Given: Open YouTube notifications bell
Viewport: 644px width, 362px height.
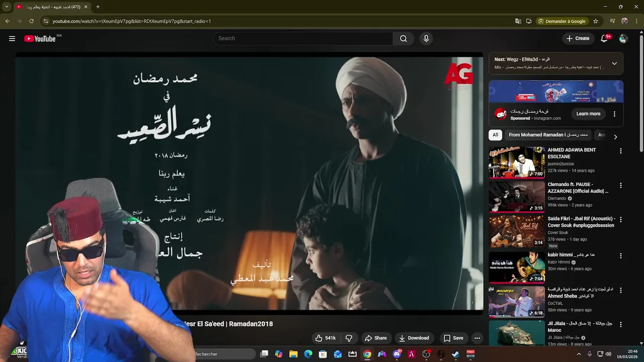Looking at the screenshot, I should click(x=605, y=39).
